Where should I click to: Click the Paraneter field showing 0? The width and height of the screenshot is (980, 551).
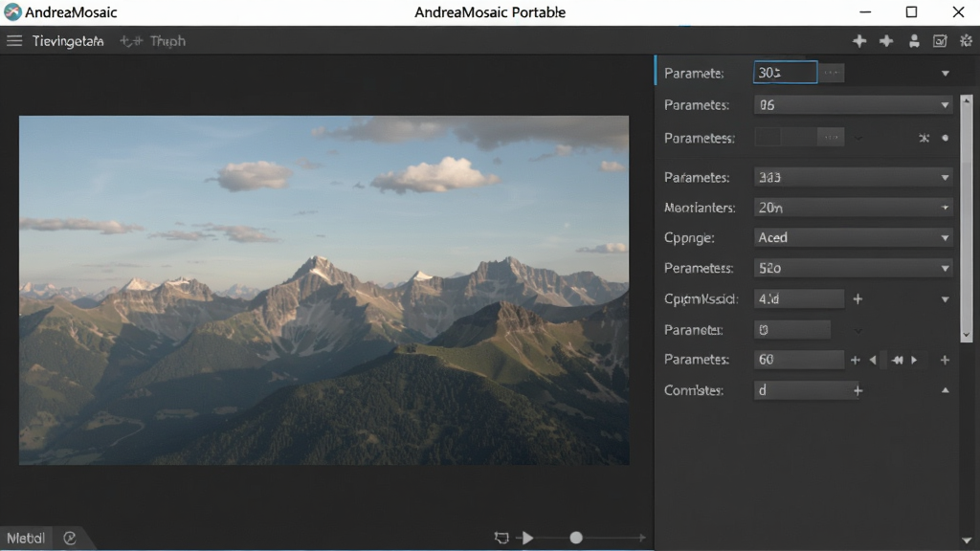pyautogui.click(x=791, y=330)
